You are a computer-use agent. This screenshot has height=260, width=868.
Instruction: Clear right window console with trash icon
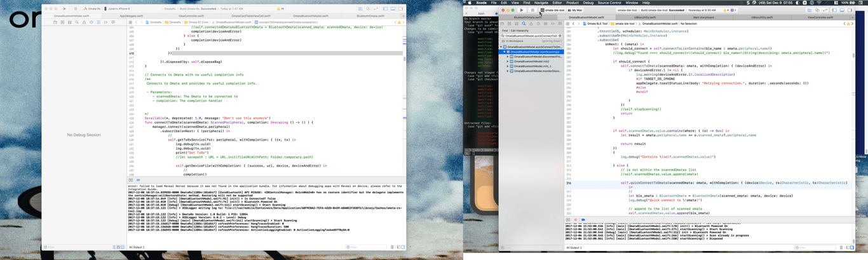pyautogui.click(x=841, y=247)
